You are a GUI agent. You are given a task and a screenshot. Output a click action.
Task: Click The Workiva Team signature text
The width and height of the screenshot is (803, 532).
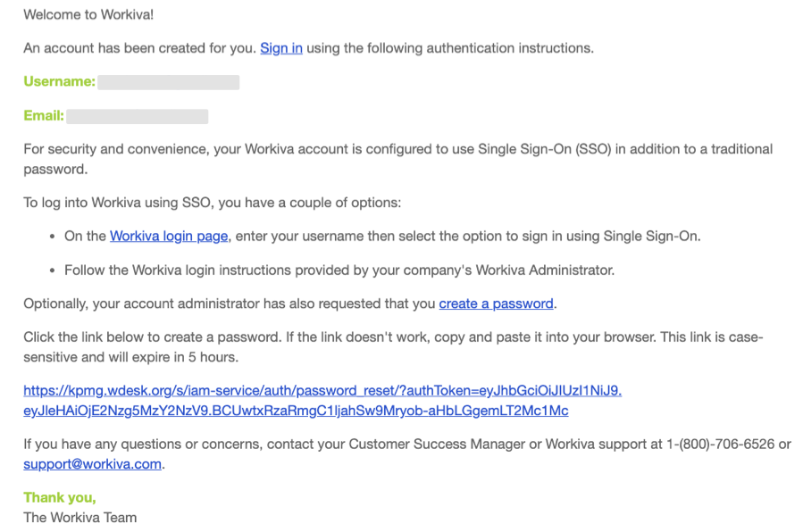(79, 518)
